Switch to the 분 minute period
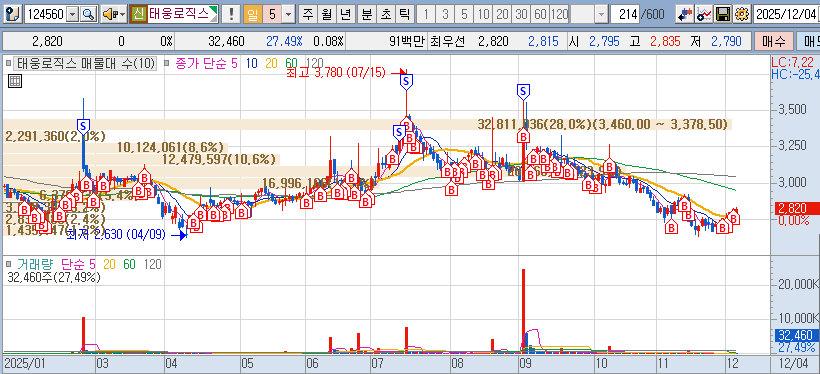This screenshot has width=820, height=374. 367,14
